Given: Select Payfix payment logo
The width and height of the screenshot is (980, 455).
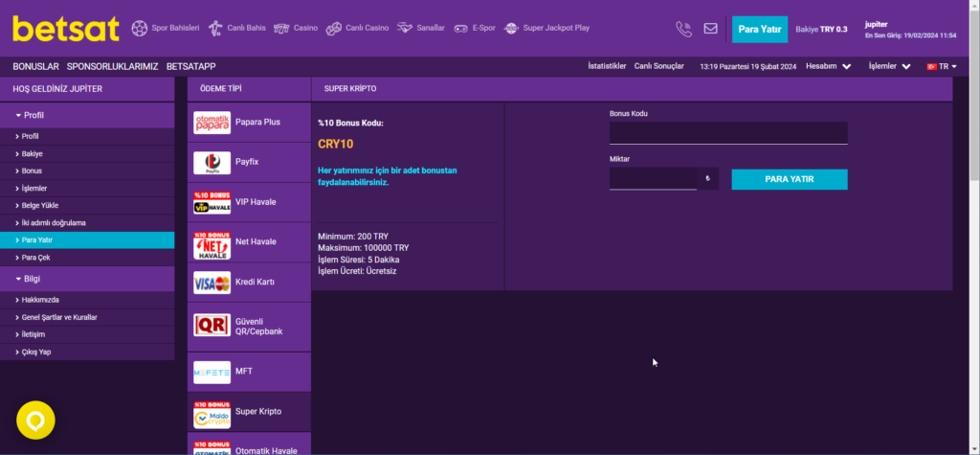Looking at the screenshot, I should click(x=212, y=162).
